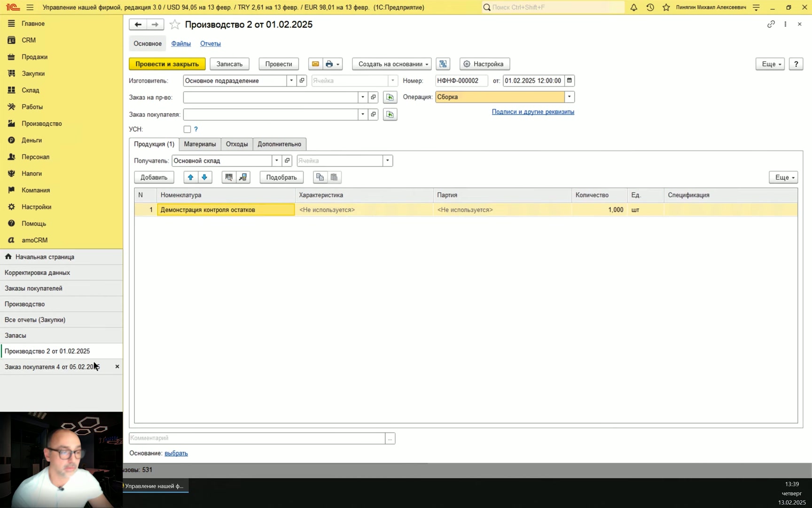Screen dimensions: 812x508
Task: Click the get link chain icon
Action: tap(771, 24)
